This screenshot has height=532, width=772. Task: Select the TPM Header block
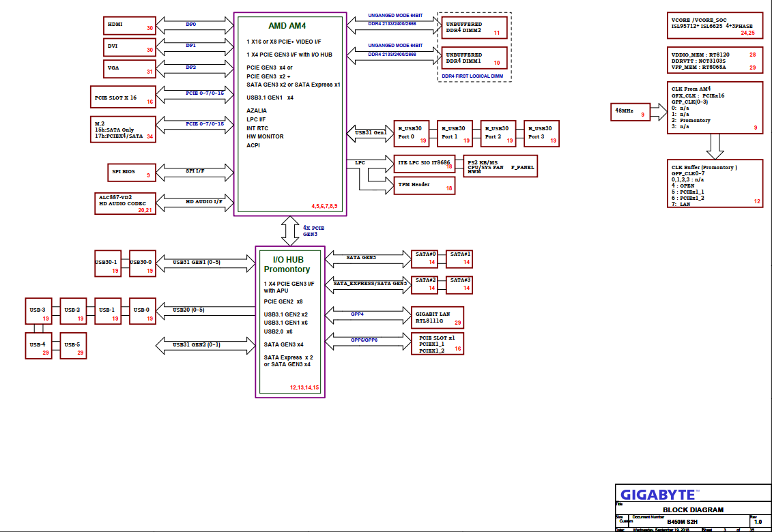pyautogui.click(x=425, y=186)
